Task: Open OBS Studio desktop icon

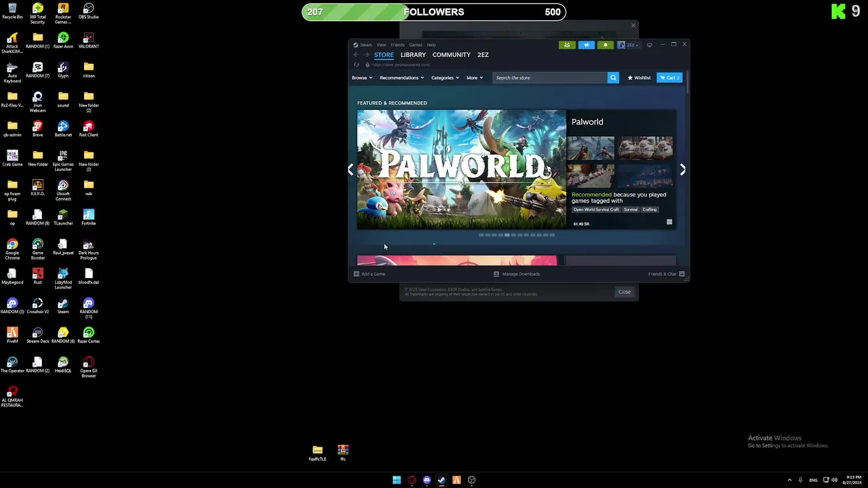Action: (88, 12)
